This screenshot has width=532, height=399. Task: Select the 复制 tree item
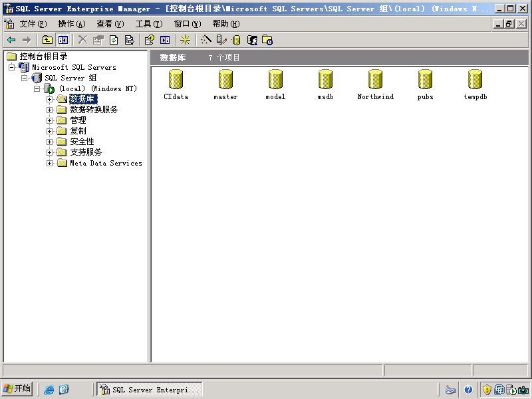coord(78,131)
